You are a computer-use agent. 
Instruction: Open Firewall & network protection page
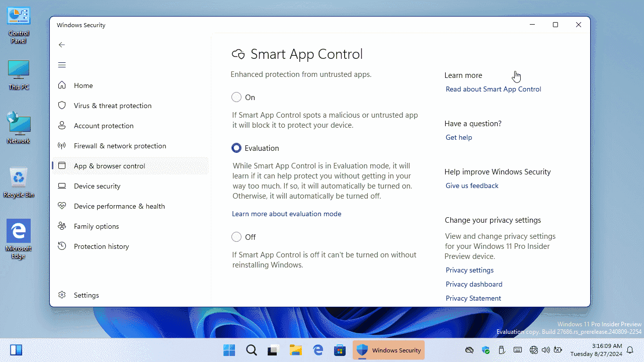(130, 146)
